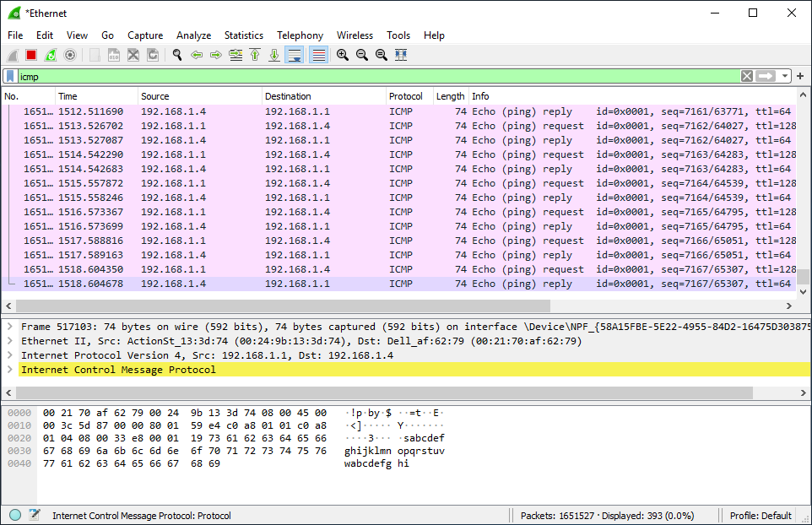Click the save capture file icon
The image size is (812, 525).
(x=114, y=55)
